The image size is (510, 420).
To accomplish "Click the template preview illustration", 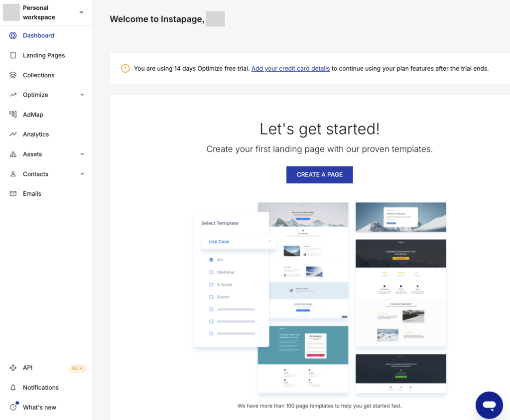I will (x=320, y=297).
